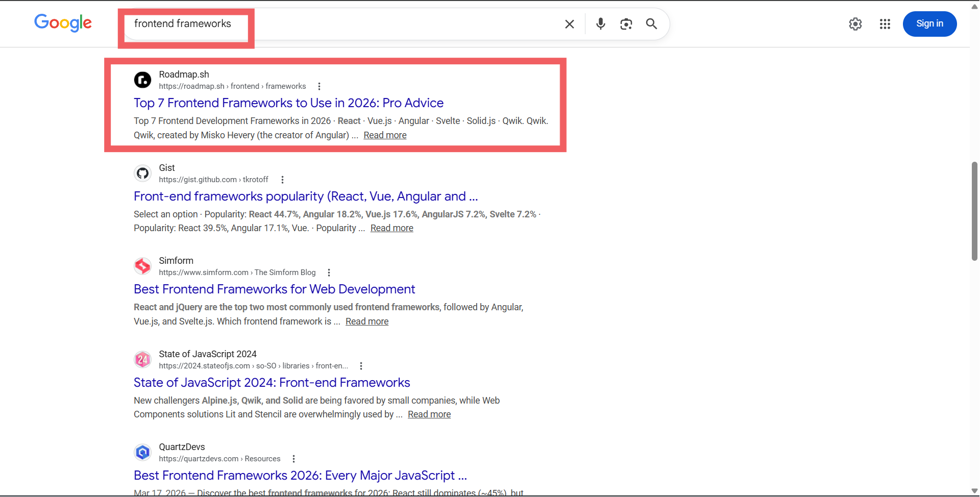980x497 pixels.
Task: Click Read more in Roadmap.sh snippet
Action: click(385, 135)
